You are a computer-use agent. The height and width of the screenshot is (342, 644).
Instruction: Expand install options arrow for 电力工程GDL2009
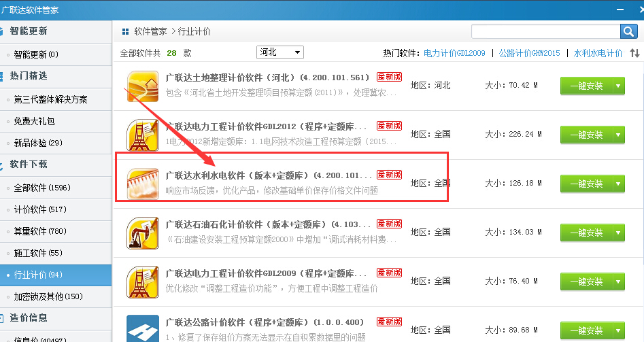point(618,281)
